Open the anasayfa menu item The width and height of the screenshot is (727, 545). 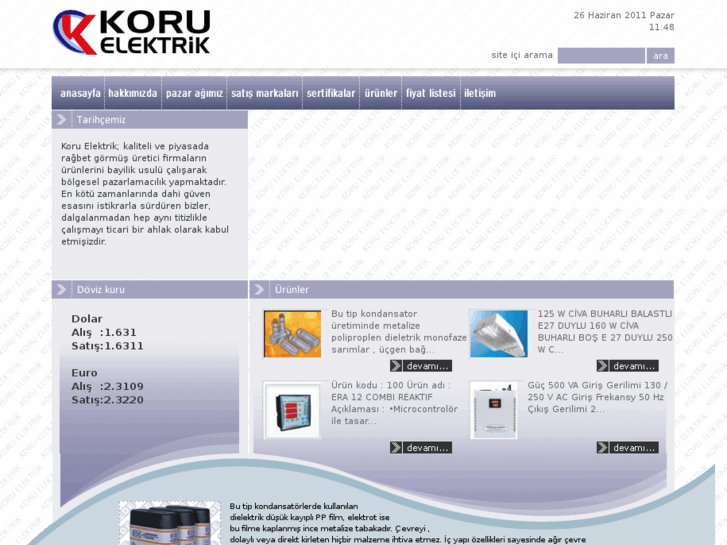80,93
